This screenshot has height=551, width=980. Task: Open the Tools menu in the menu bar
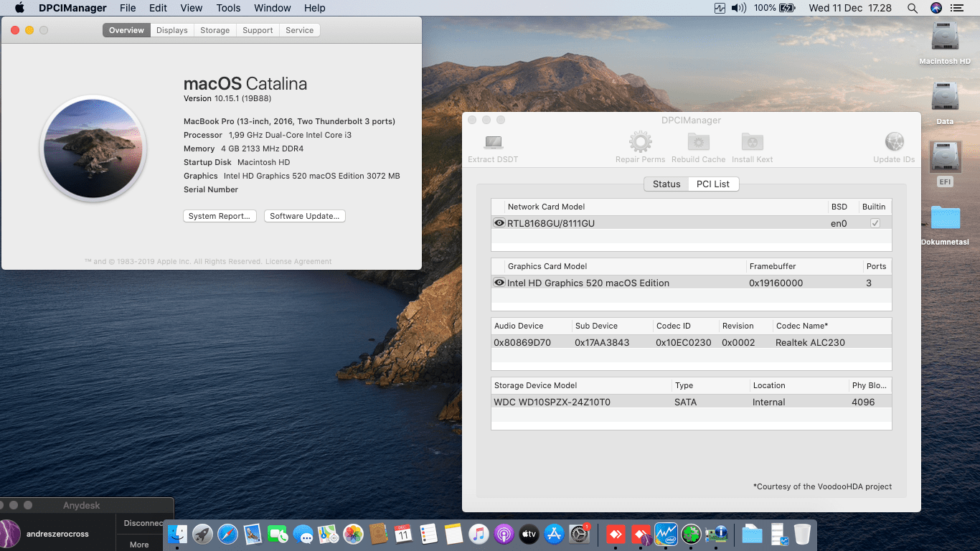click(x=228, y=8)
